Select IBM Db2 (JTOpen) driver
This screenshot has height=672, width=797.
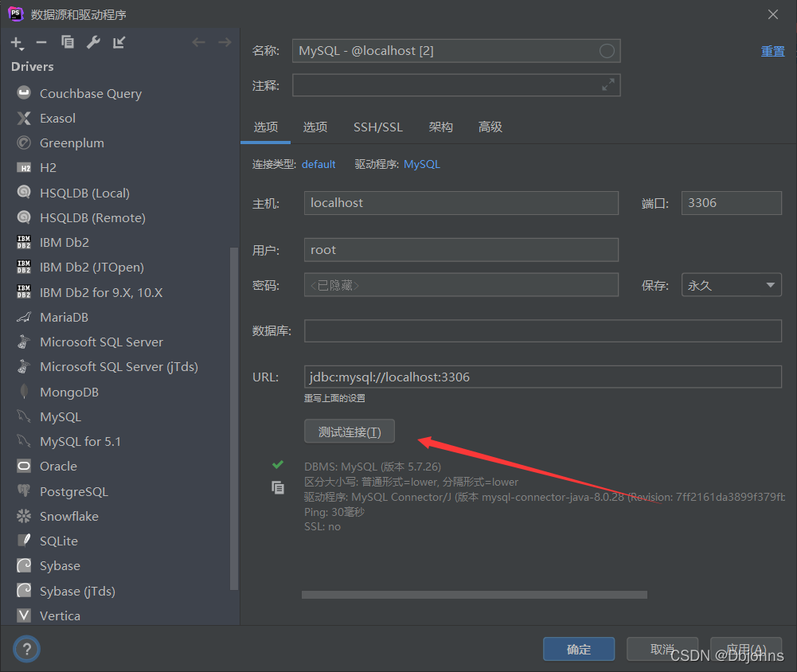pos(92,267)
